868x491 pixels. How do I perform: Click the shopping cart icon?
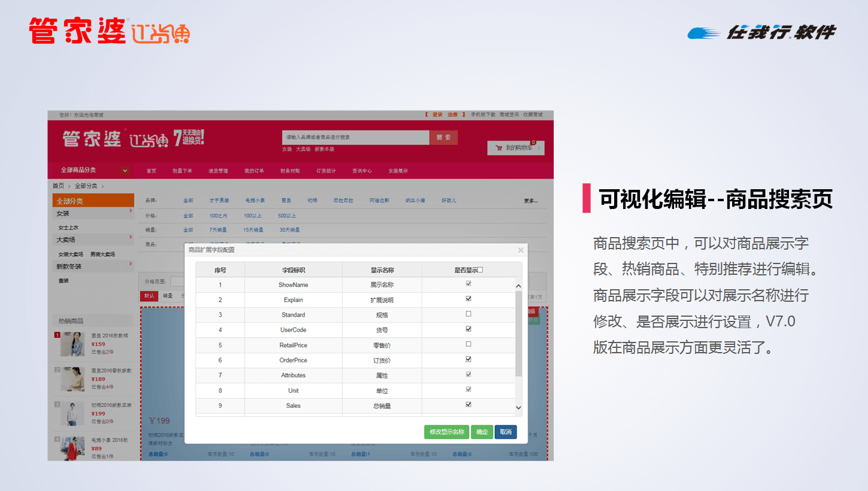tap(498, 147)
